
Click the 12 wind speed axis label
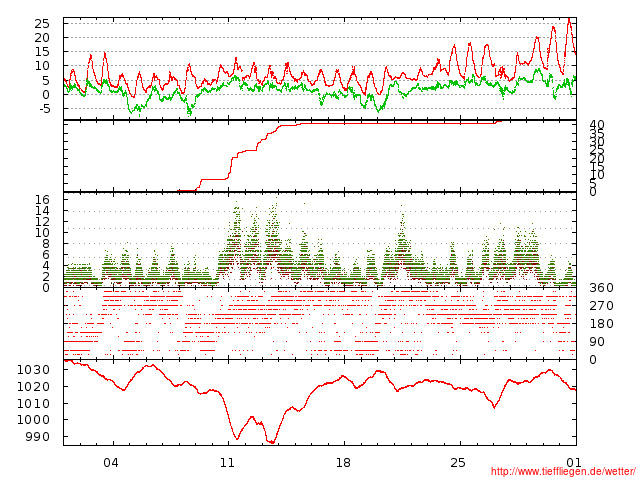tap(42, 222)
